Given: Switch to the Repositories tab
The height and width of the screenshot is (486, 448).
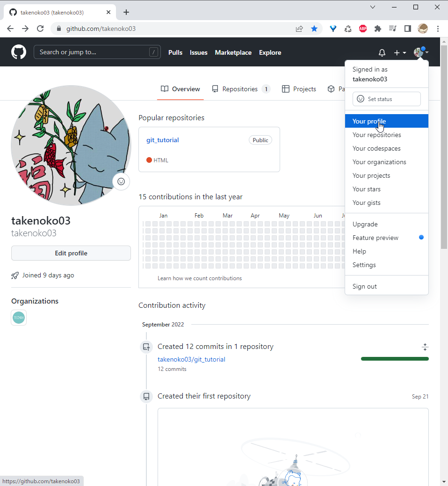Looking at the screenshot, I should point(241,89).
